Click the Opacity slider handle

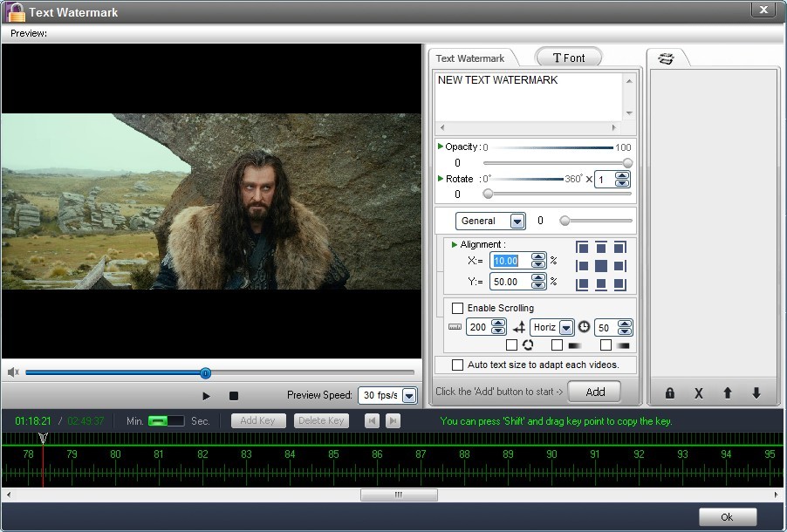click(627, 163)
